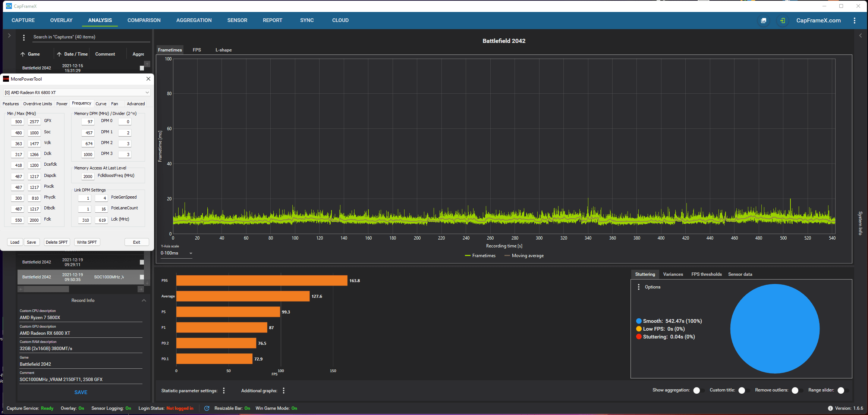The image size is (868, 415).
Task: Click the SAVE link under Record Info
Action: tap(81, 392)
